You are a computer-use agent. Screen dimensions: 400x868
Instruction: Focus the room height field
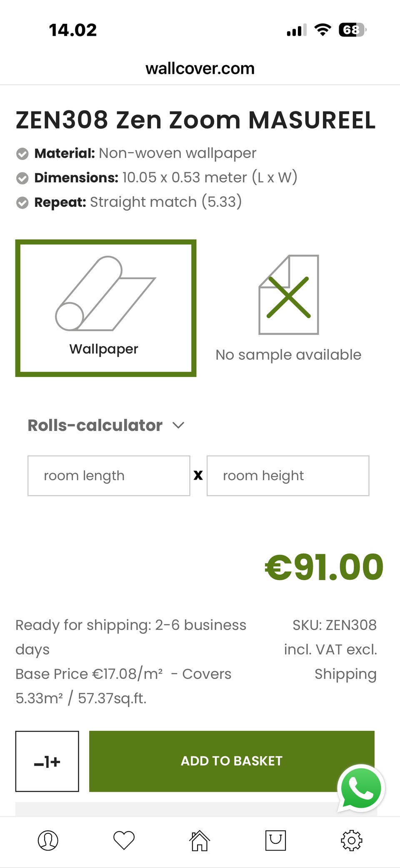288,476
